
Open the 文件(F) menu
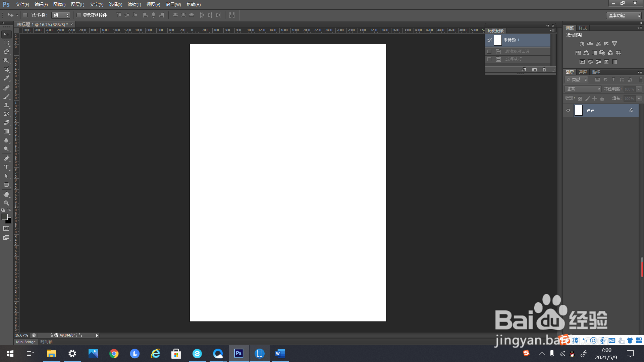tap(22, 5)
